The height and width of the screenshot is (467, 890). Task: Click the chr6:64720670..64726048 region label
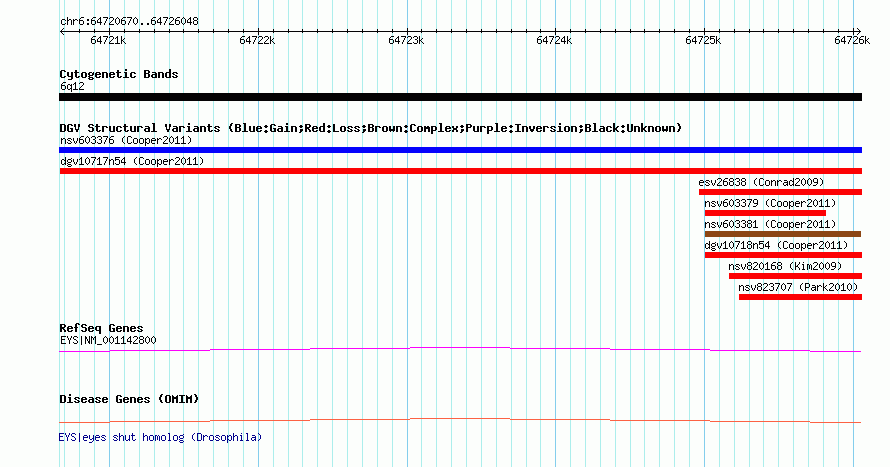click(x=129, y=22)
